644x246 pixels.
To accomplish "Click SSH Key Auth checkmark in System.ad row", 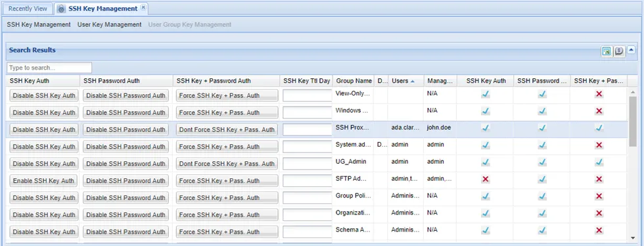I will pos(486,145).
